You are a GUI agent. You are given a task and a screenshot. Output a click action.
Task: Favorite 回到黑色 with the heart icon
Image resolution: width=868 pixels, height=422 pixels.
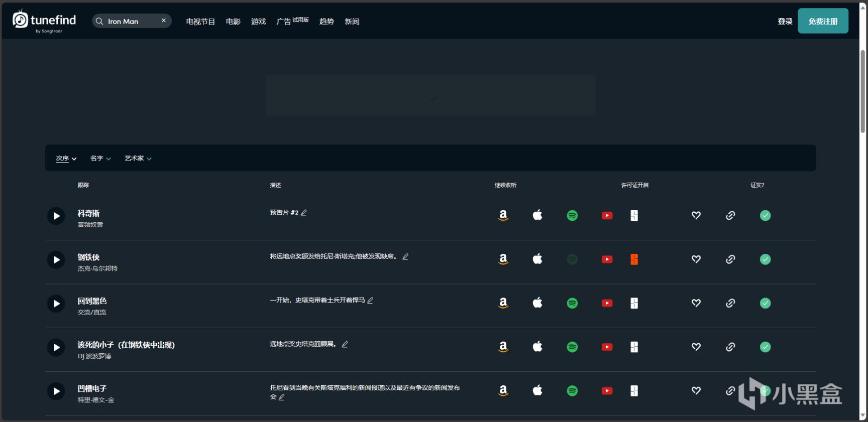pyautogui.click(x=696, y=303)
